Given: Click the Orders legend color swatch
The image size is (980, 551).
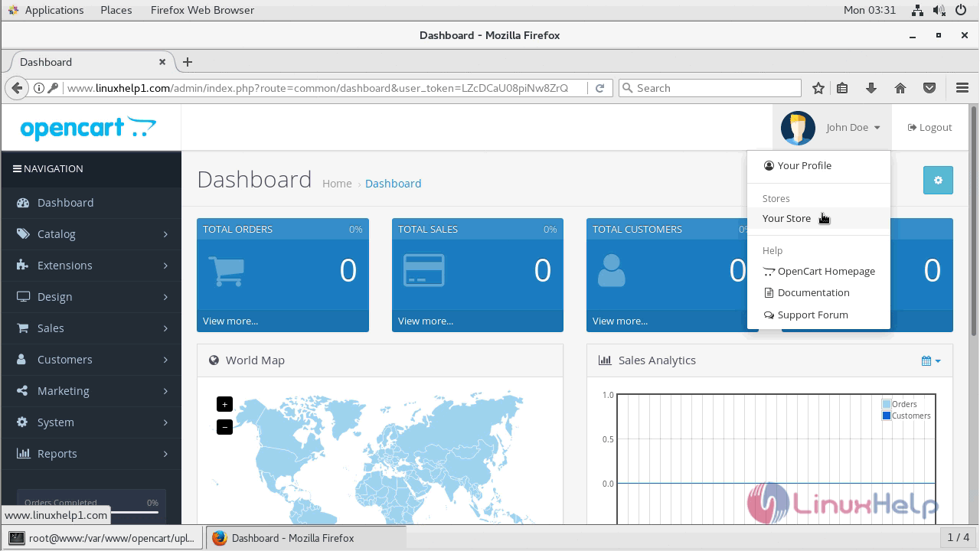Looking at the screenshot, I should [x=887, y=404].
